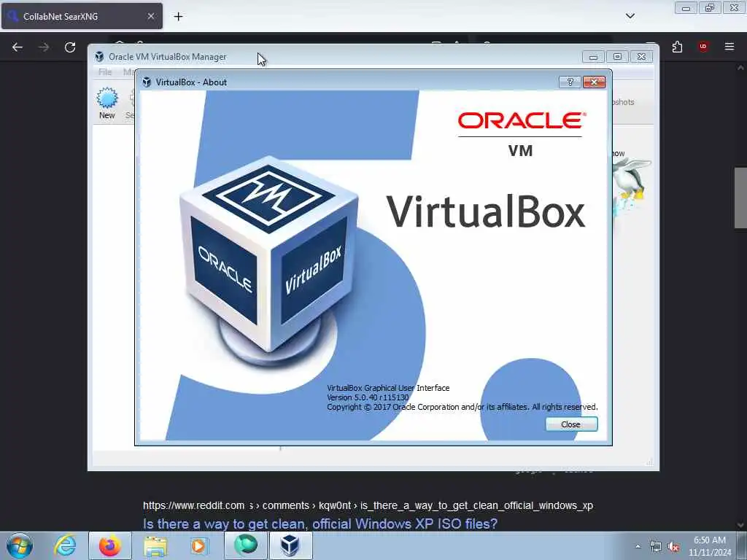Launch Windows Media Player from taskbar

tap(198, 545)
